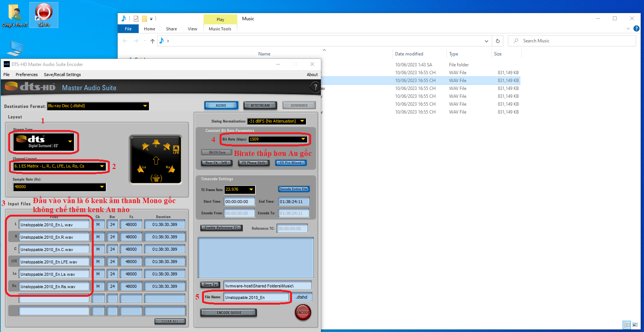Image resolution: width=644 pixels, height=332 pixels.
Task: Refresh the Music folder view
Action: 498,41
